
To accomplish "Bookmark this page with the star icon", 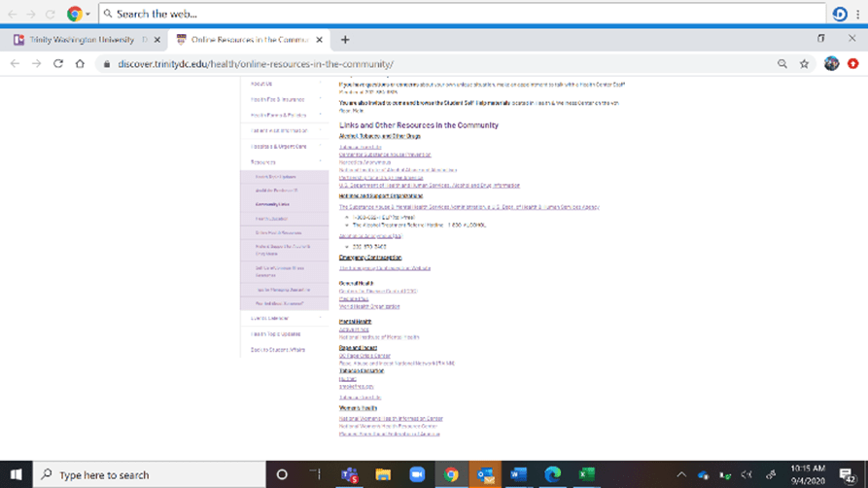I will coord(805,64).
